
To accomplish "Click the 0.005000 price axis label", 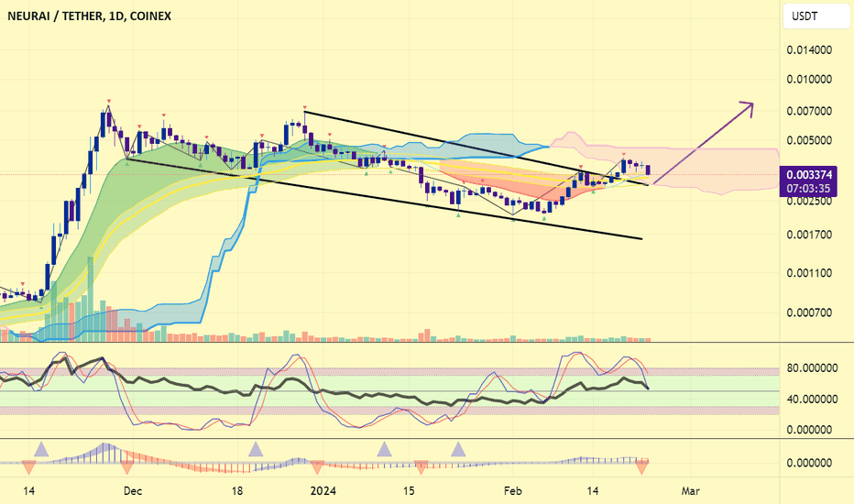I will coord(809,140).
